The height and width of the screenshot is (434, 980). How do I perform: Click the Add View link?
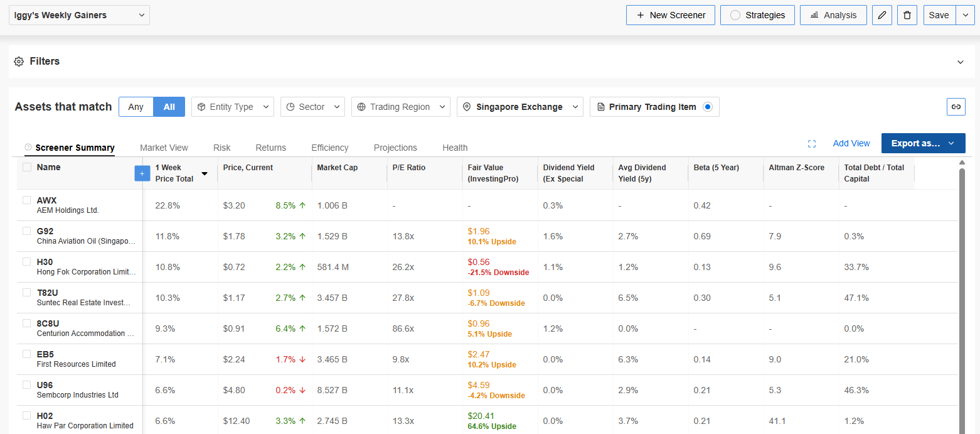851,143
